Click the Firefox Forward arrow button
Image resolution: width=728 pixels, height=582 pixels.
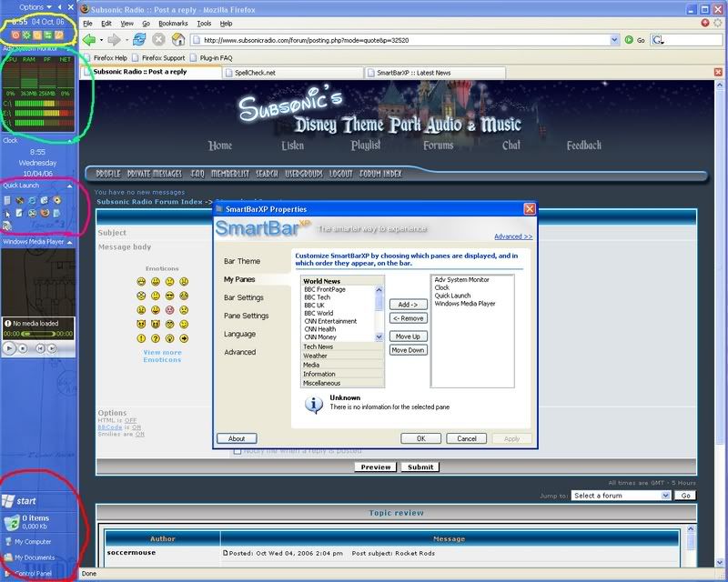(114, 40)
